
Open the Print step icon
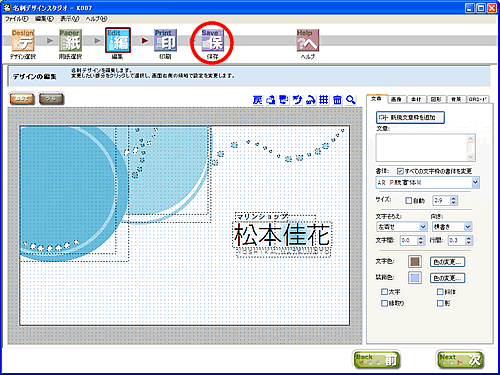point(165,41)
